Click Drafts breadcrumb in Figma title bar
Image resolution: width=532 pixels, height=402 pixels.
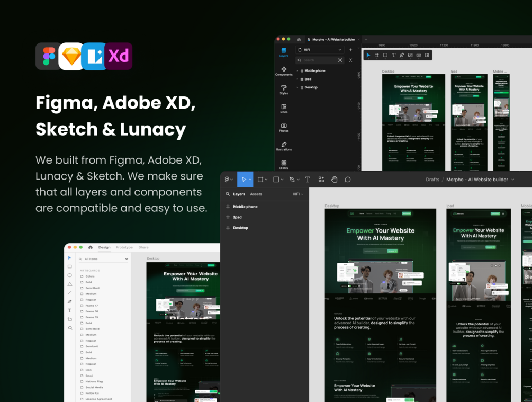coord(432,180)
